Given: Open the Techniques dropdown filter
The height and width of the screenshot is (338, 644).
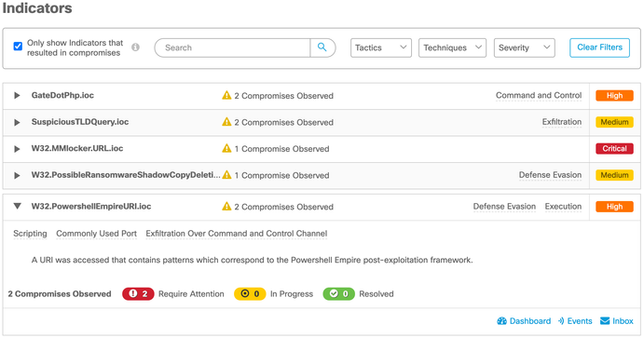Looking at the screenshot, I should (x=452, y=48).
